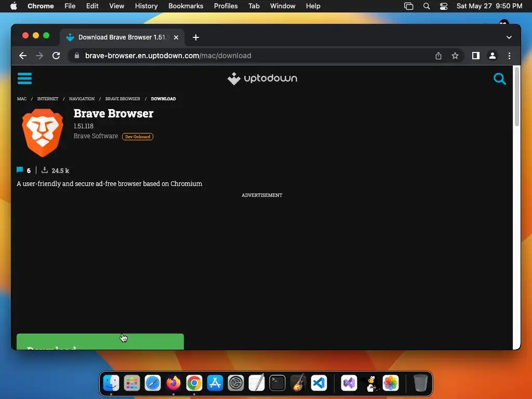Open GarageBand from the Dock
The image size is (532, 399).
[298, 383]
